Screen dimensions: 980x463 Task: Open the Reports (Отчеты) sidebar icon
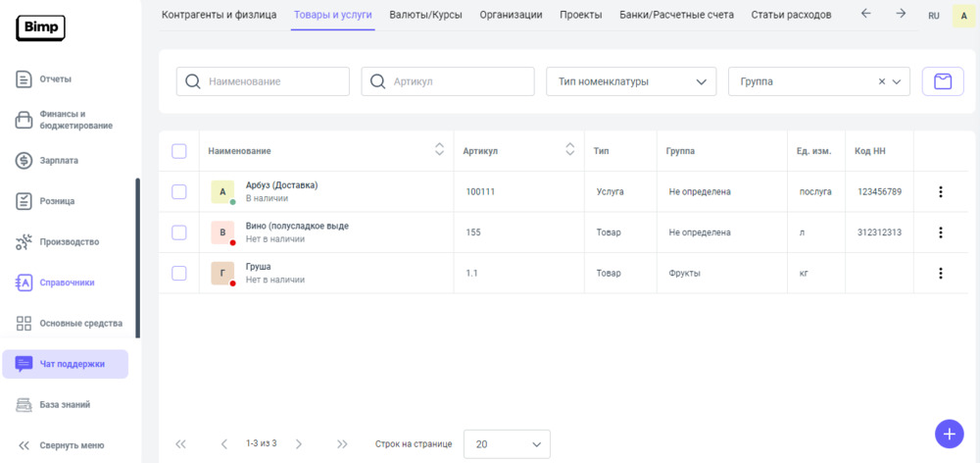click(24, 78)
